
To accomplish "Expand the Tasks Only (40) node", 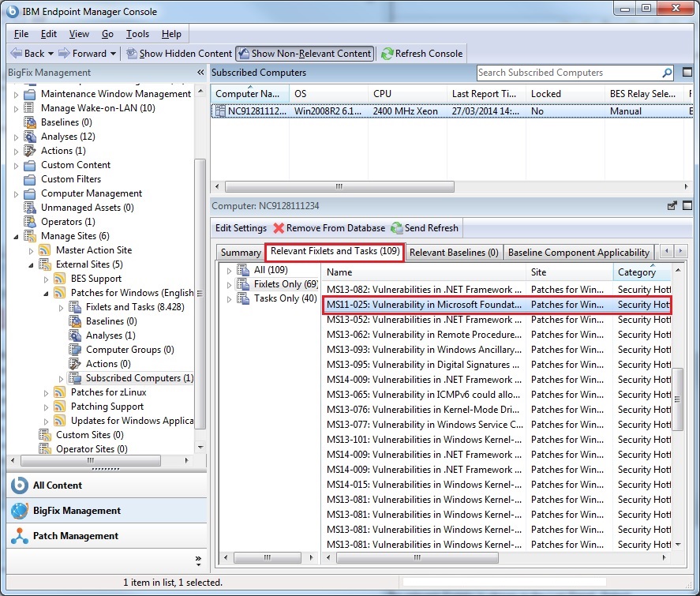I will (229, 299).
